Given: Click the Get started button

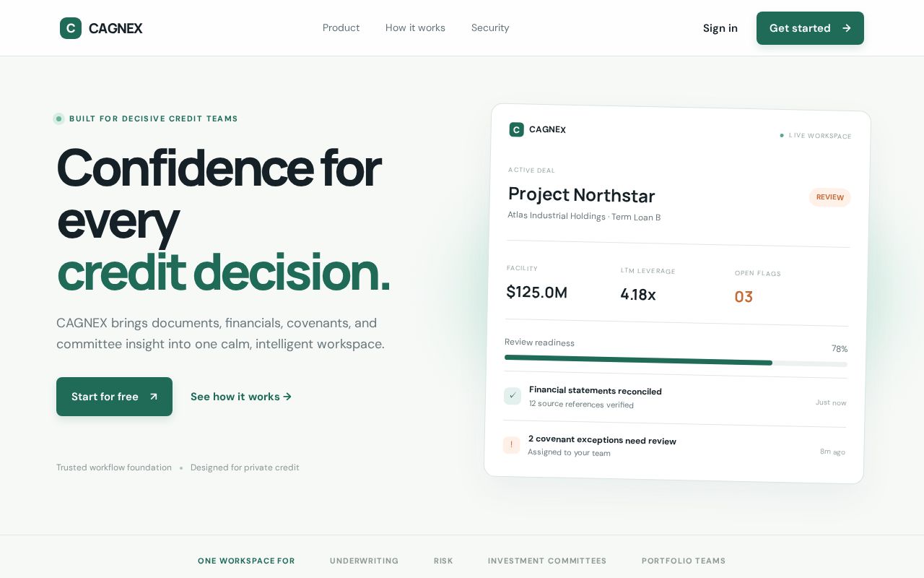Looking at the screenshot, I should tap(810, 28).
